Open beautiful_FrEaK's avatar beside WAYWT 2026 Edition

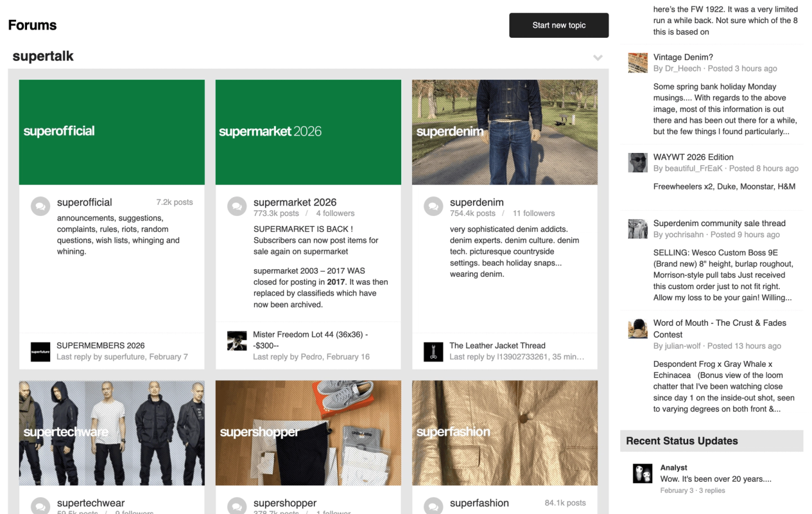point(637,163)
